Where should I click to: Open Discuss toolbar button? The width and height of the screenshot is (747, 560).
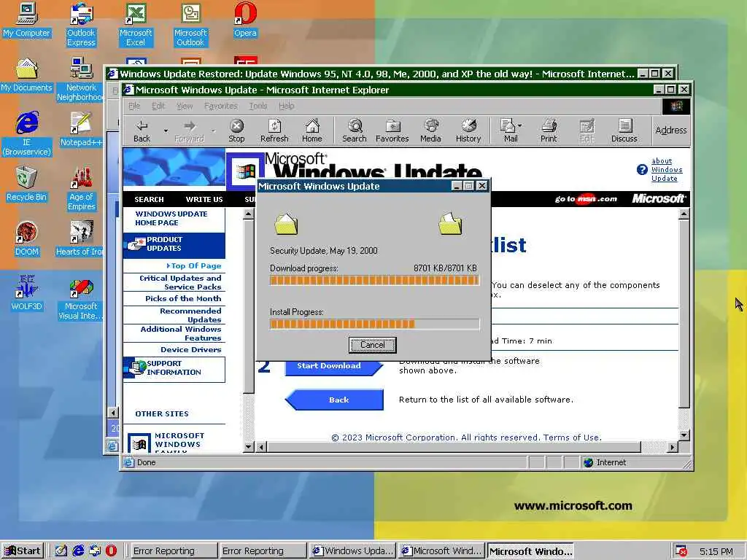624,131
